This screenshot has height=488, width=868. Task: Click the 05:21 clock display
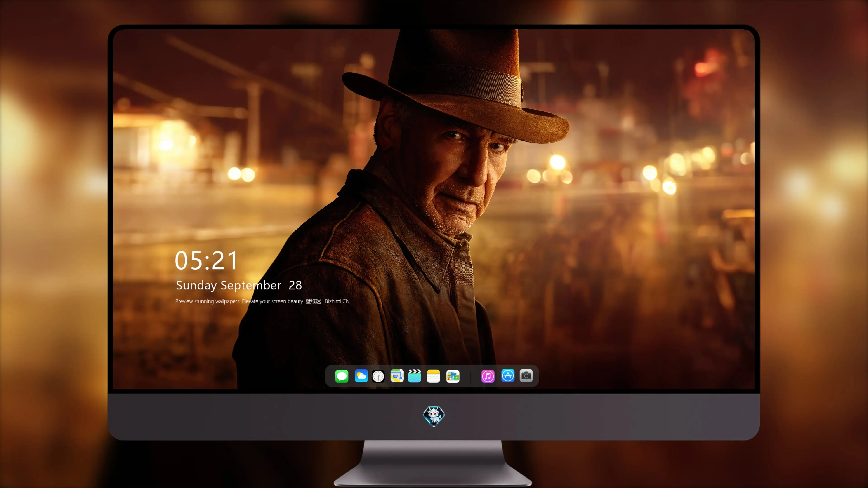point(206,260)
